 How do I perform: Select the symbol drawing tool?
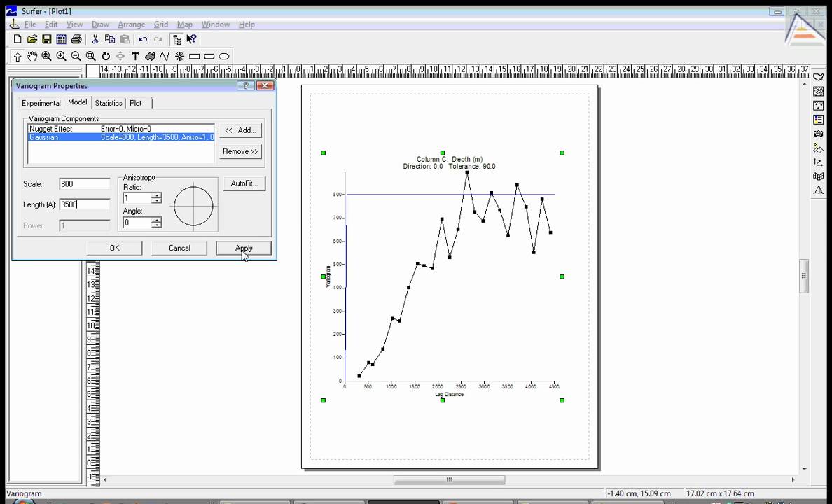(179, 56)
